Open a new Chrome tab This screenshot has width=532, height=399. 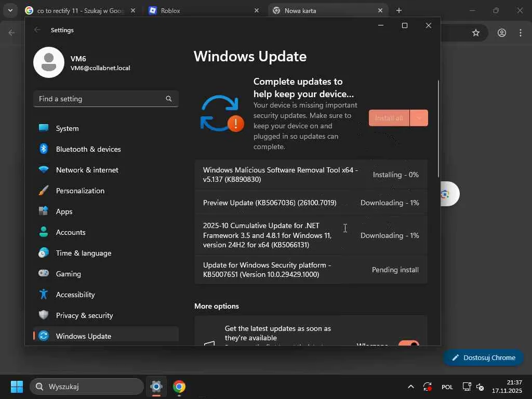click(399, 10)
